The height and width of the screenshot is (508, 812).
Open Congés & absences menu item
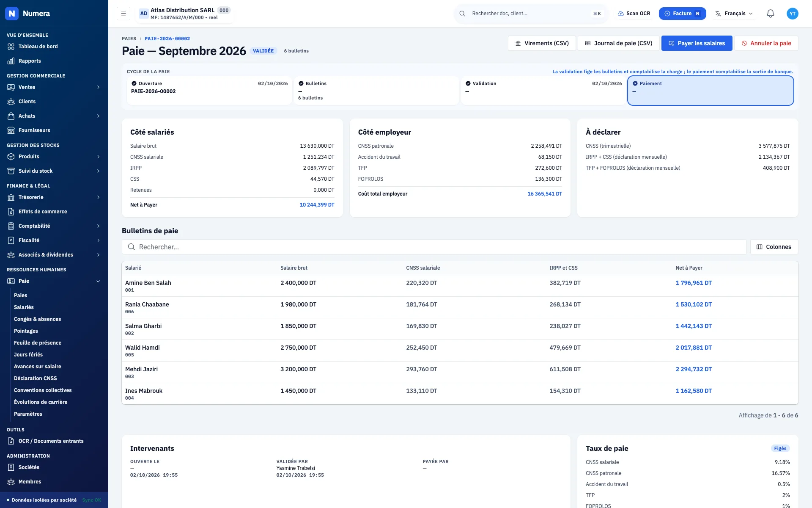[37, 319]
